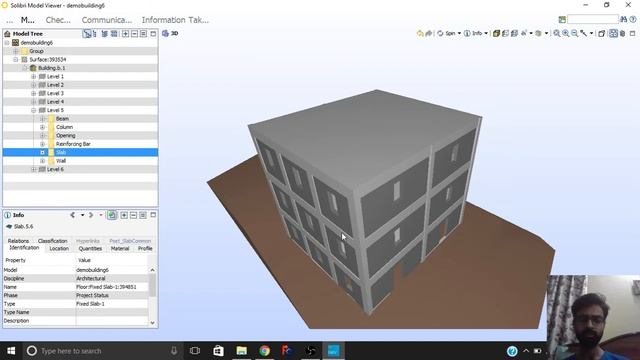
Task: Open Microsoft Store from taskbar
Action: pos(218,351)
